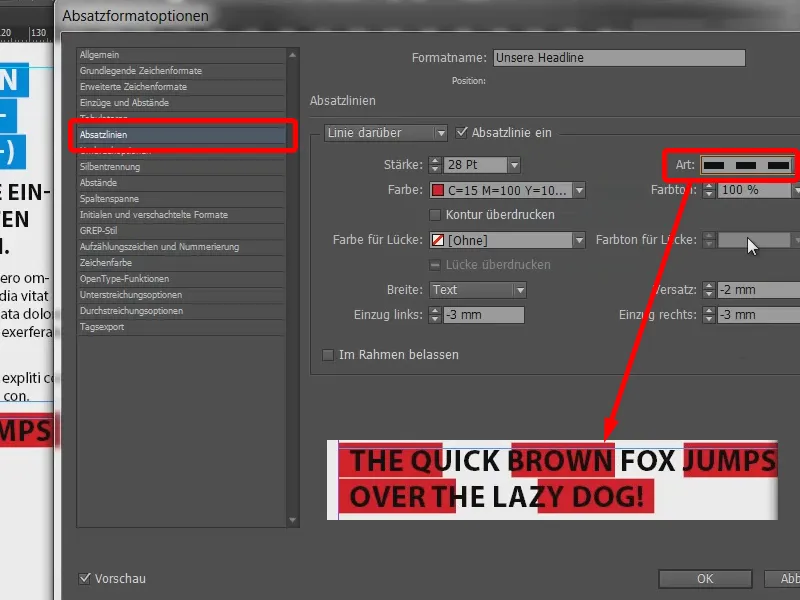The width and height of the screenshot is (800, 600).
Task: Click the Ohne swatch for Farbe für Lücke
Action: pyautogui.click(x=438, y=240)
